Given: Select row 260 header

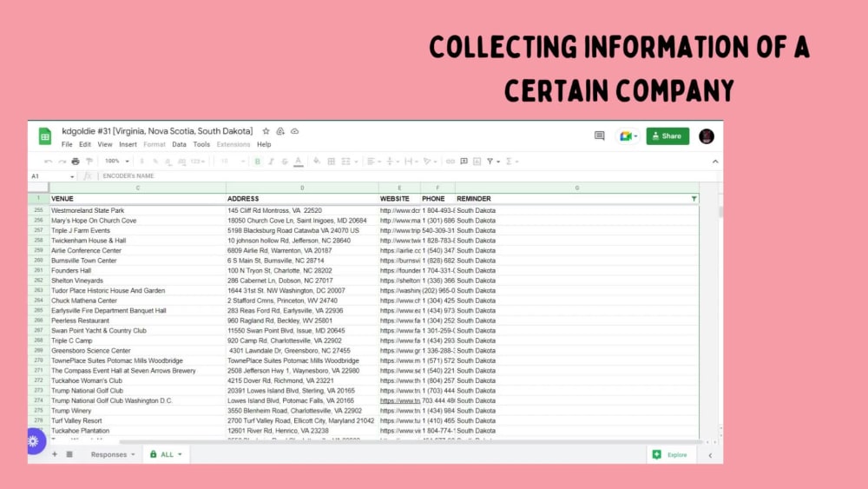Looking at the screenshot, I should (x=38, y=261).
